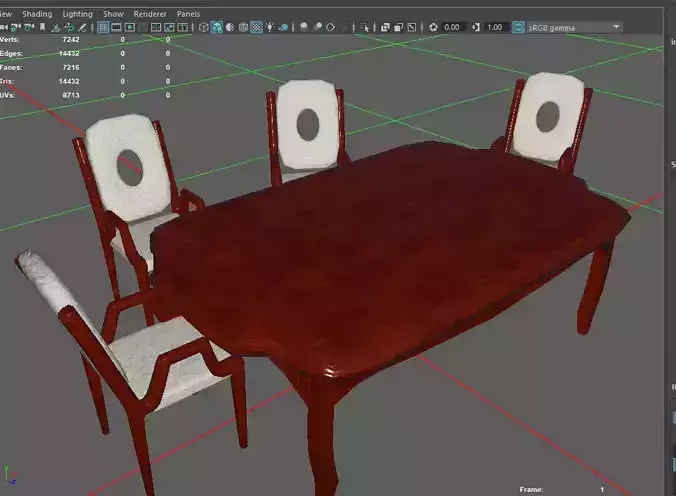Click the gamma value field 1.00
The height and width of the screenshot is (496, 676).
(x=496, y=28)
